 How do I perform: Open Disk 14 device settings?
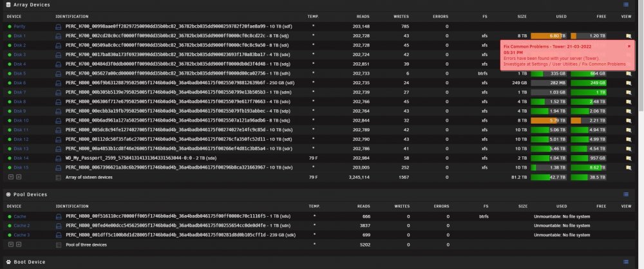coord(21,158)
